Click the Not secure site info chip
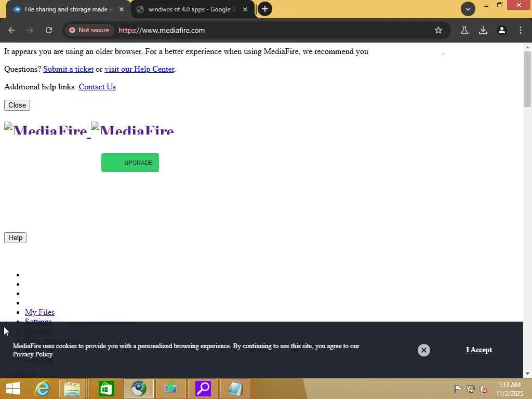532x399 pixels. click(89, 30)
